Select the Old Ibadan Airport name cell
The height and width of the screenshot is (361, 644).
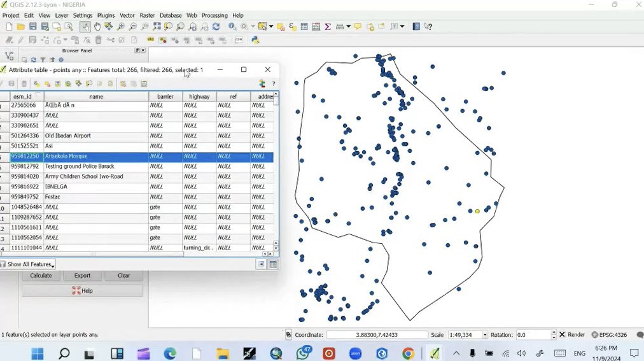pyautogui.click(x=95, y=136)
